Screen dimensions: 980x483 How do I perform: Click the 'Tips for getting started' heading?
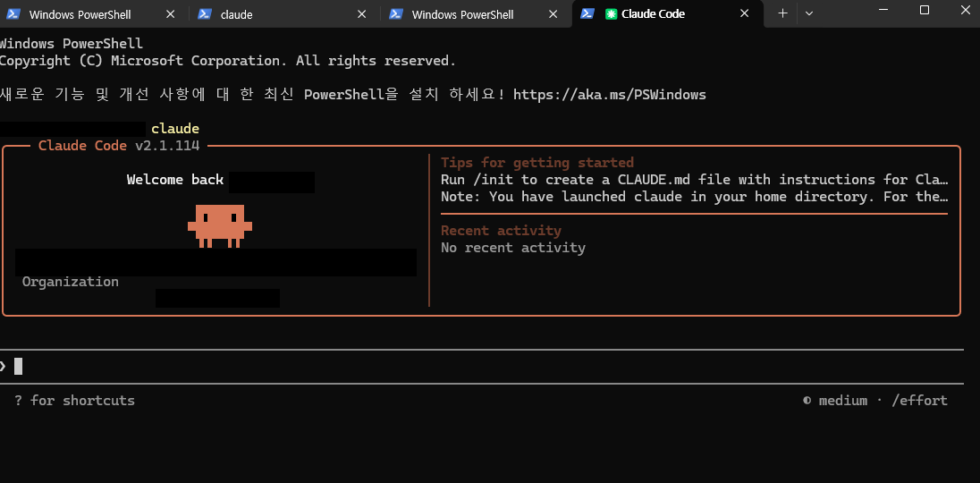pyautogui.click(x=536, y=163)
